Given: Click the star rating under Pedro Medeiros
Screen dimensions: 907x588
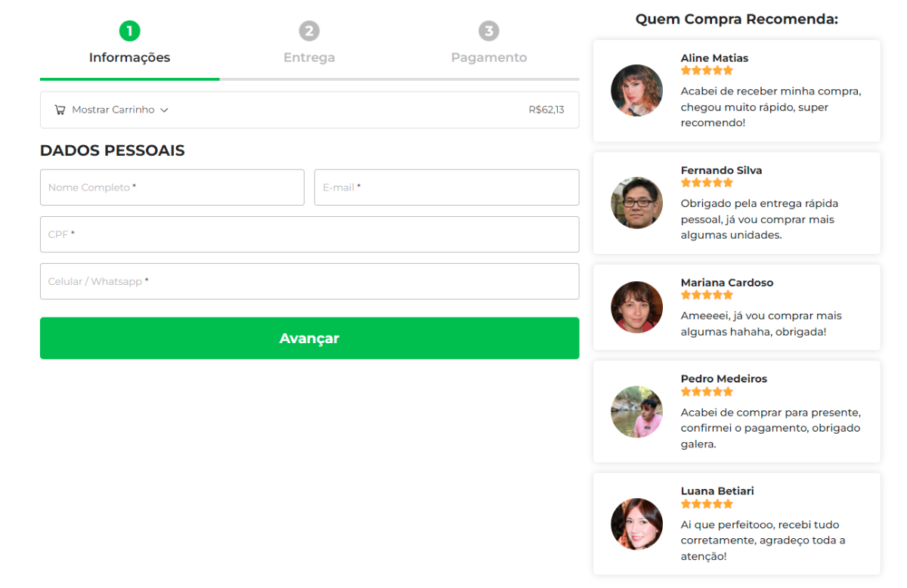Looking at the screenshot, I should coord(707,391).
